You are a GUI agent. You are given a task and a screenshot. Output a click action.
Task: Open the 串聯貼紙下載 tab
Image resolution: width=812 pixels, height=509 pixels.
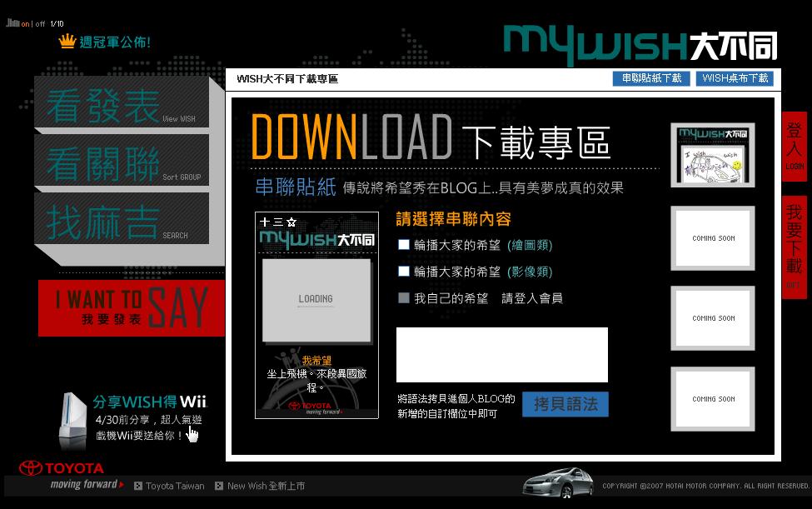(651, 78)
